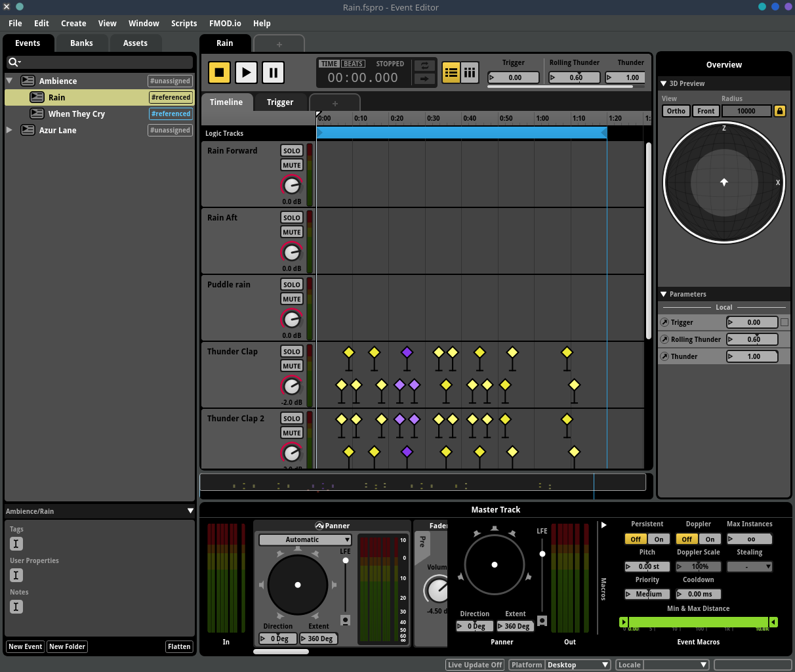The image size is (795, 672).
Task: Set Persistent to On
Action: click(659, 539)
